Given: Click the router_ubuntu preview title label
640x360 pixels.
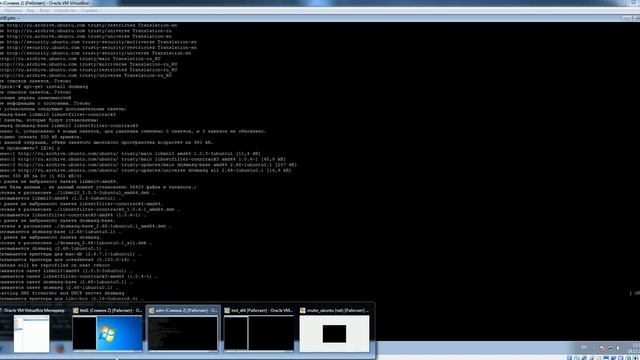Looking at the screenshot, I should click(x=338, y=310).
